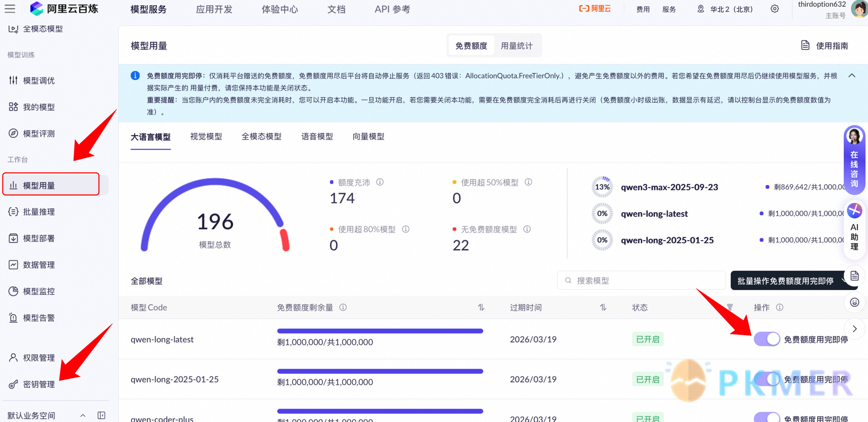Expand the qwen-long-latest row details
This screenshot has height=422, width=868.
click(854, 329)
